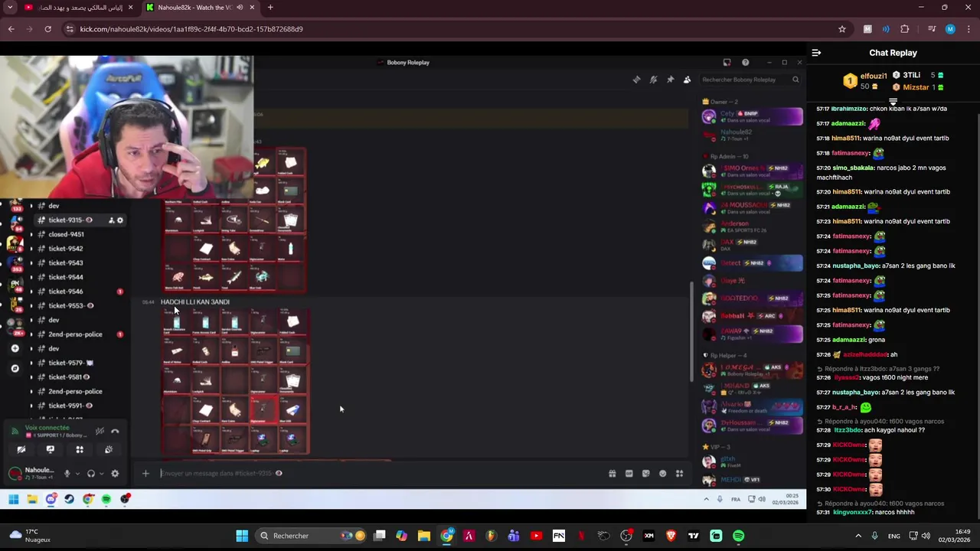Image resolution: width=980 pixels, height=551 pixels.
Task: Open a new browser tab
Action: pyautogui.click(x=270, y=8)
